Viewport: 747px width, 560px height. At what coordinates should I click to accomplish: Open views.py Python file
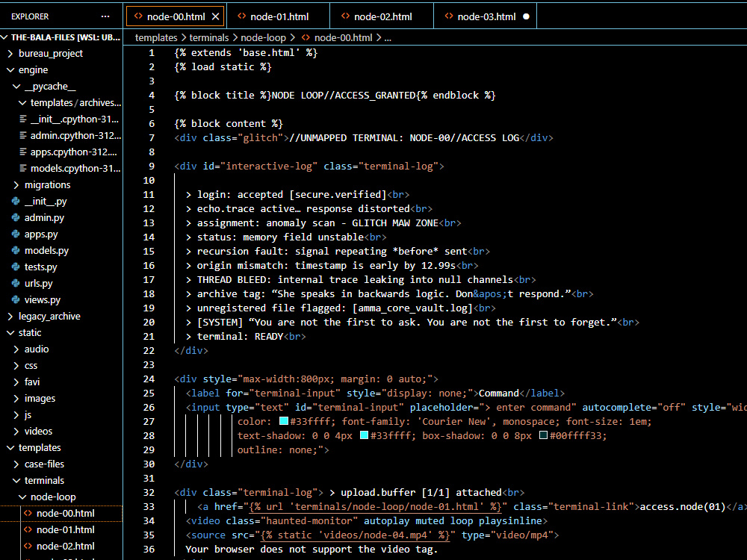tap(61, 300)
